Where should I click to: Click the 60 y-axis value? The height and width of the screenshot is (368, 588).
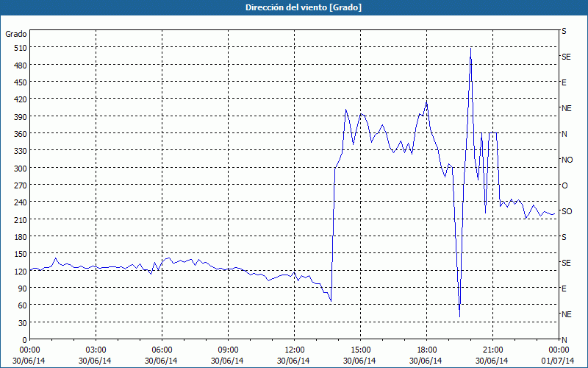coord(23,305)
